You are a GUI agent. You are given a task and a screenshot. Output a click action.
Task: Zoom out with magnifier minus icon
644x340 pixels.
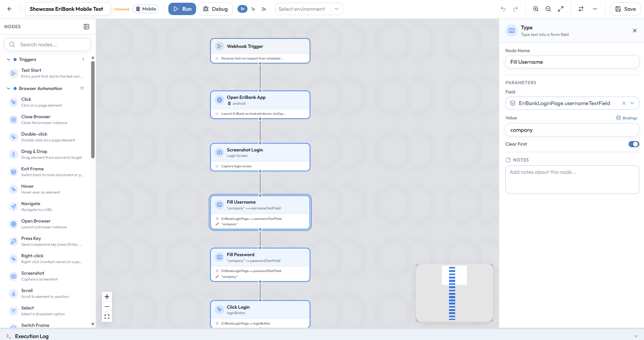pyautogui.click(x=548, y=9)
